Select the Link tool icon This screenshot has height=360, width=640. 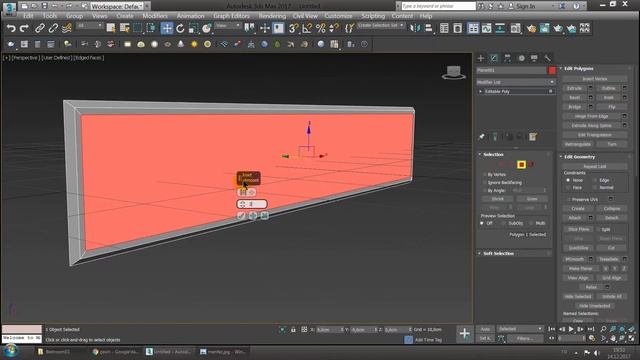pyautogui.click(x=40, y=28)
